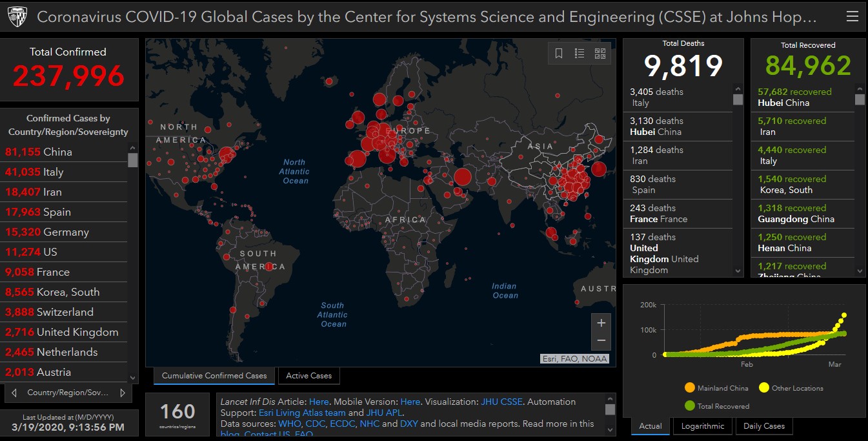This screenshot has height=441, width=868.
Task: Open the NHC data source link
Action: point(370,424)
